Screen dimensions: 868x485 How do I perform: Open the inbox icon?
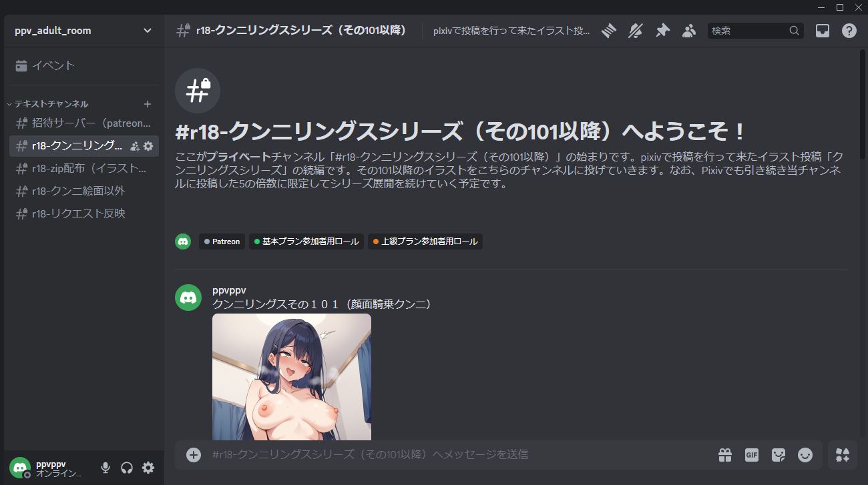[x=823, y=31]
